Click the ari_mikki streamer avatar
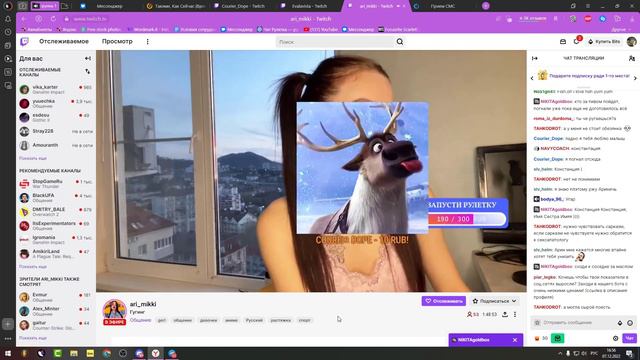Image resolution: width=640 pixels, height=360 pixels. pos(114,310)
